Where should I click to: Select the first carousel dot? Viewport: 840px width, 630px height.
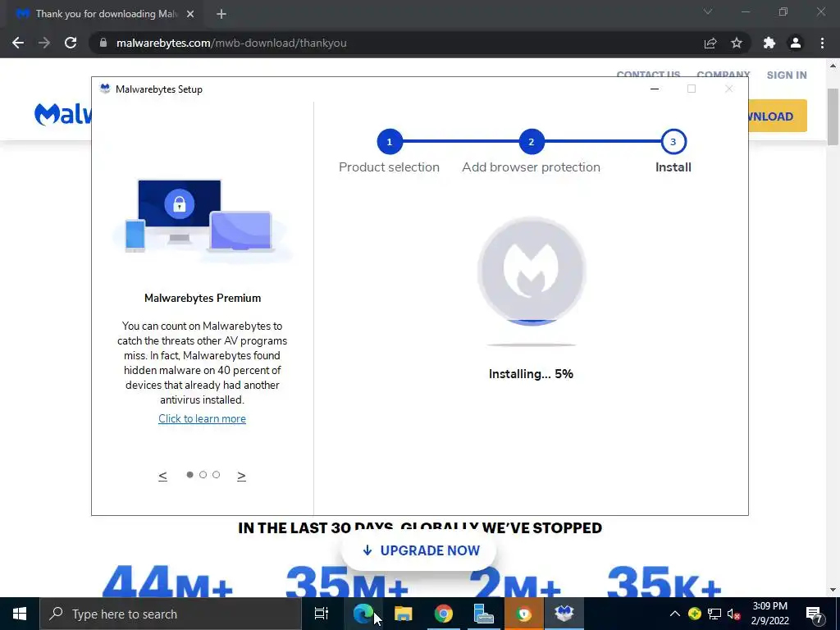click(x=189, y=475)
